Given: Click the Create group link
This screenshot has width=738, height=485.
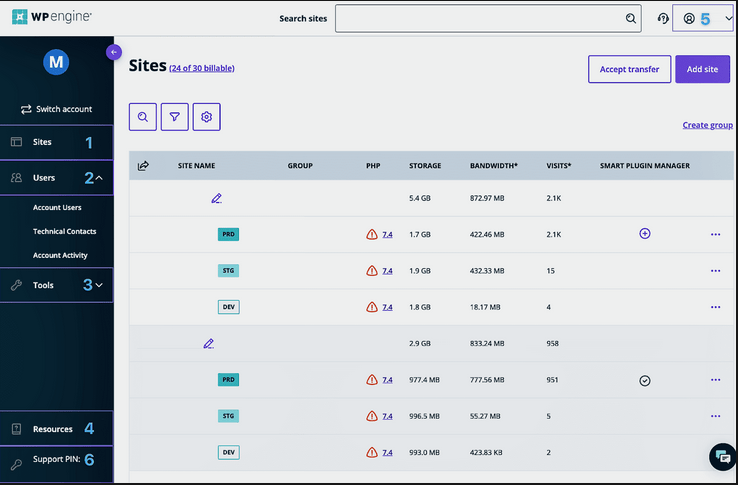Looking at the screenshot, I should [x=707, y=125].
